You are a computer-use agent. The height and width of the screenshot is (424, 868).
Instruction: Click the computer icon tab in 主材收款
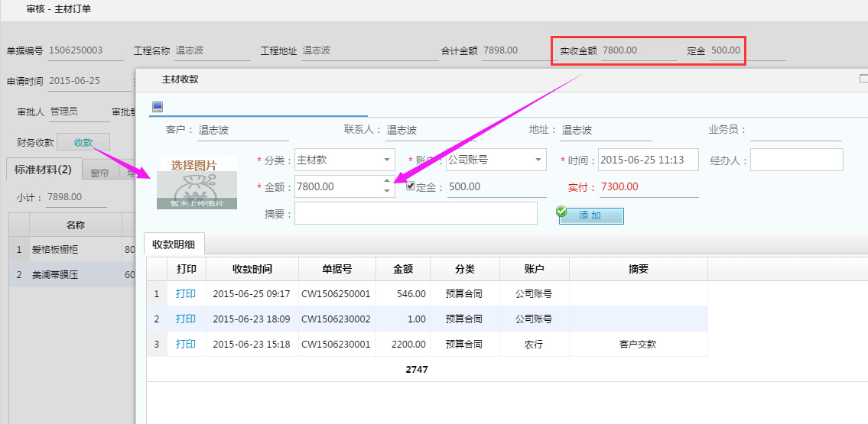pyautogui.click(x=158, y=106)
